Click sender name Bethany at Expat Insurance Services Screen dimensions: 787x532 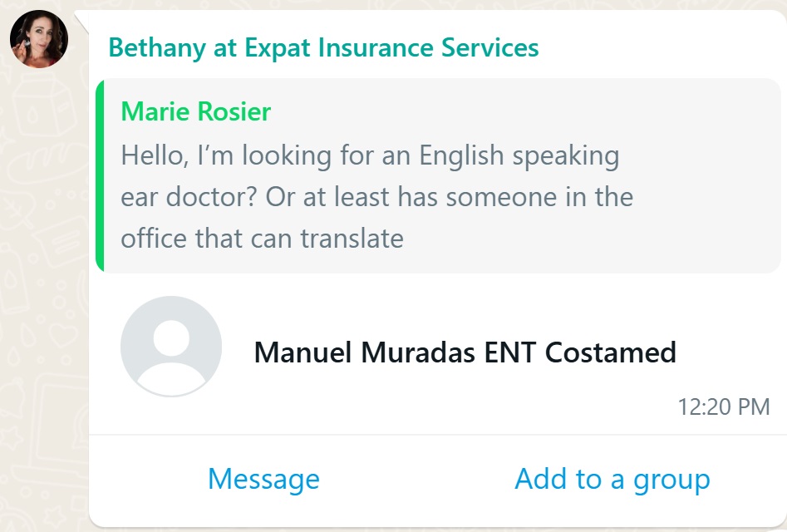click(x=323, y=47)
